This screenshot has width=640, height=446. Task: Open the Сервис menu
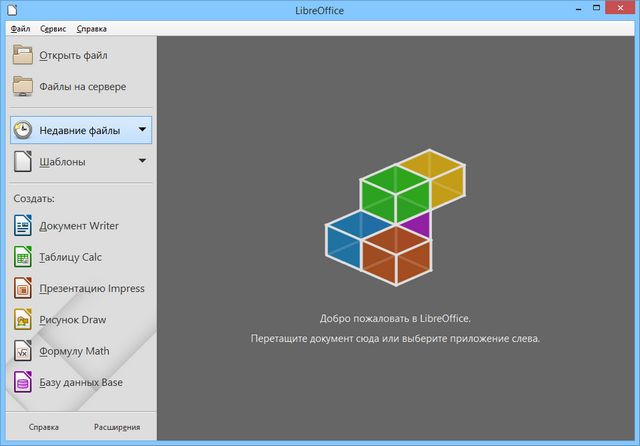pyautogui.click(x=54, y=29)
